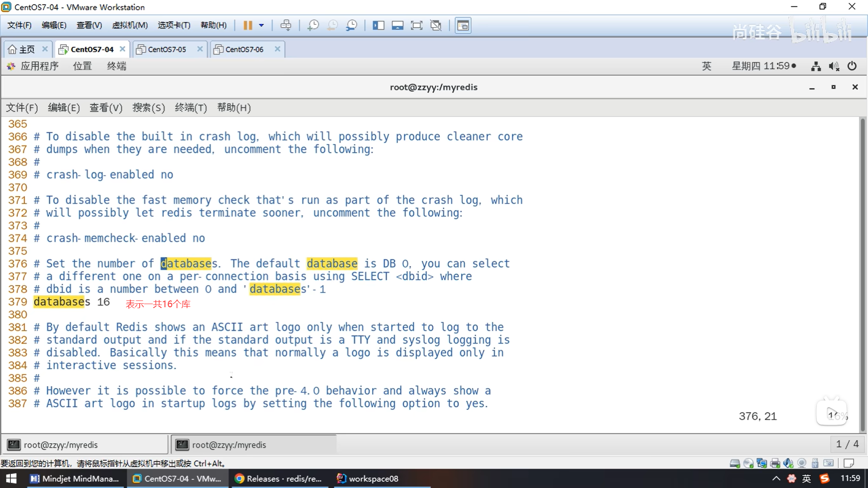Send Ctrl+Alt+Del to the VM
Viewport: 868px width, 488px height.
pos(286,25)
